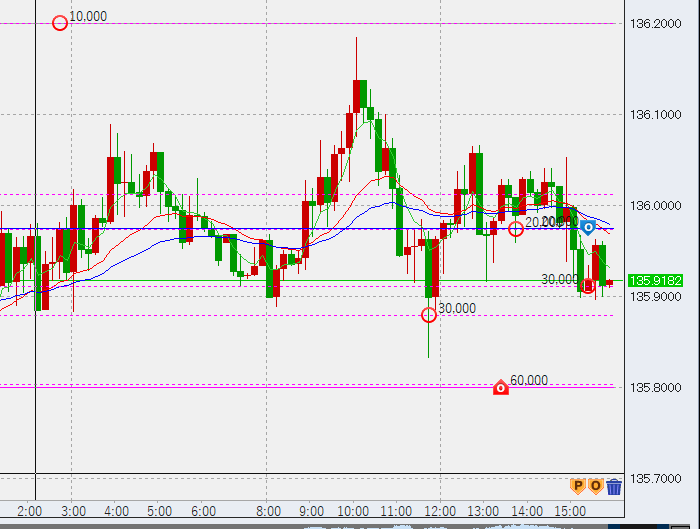Select the red order marker labeled 60,000
This screenshot has width=700, height=529.
click(x=502, y=387)
